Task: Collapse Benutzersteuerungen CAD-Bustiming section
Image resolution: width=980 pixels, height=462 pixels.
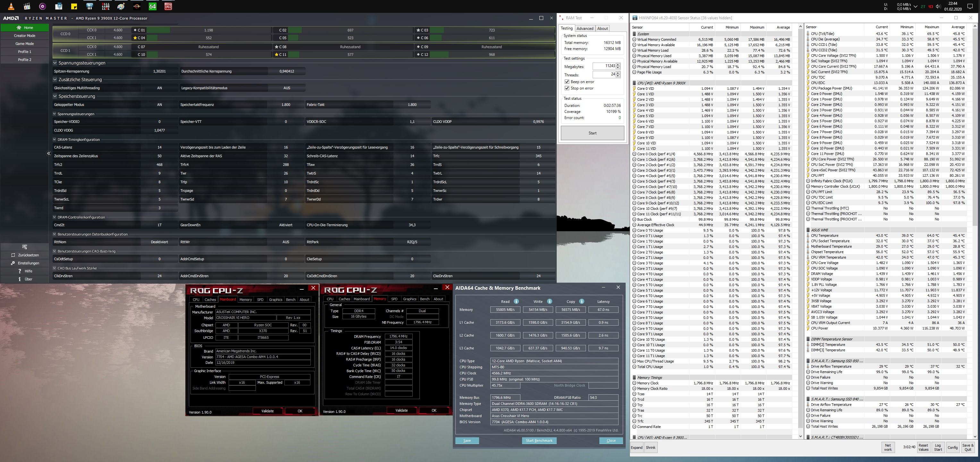Action: pos(55,251)
